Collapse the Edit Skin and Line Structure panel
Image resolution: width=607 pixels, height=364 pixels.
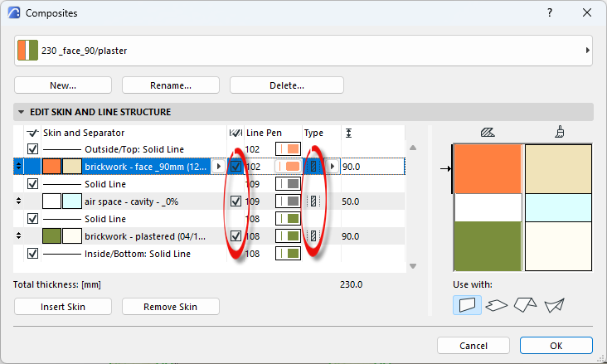pyautogui.click(x=22, y=112)
